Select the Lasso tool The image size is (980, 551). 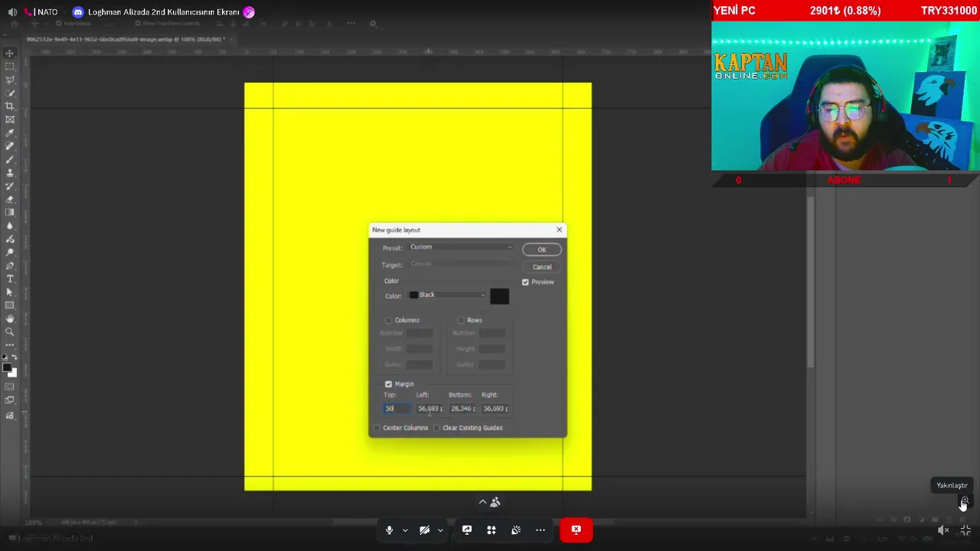(10, 80)
